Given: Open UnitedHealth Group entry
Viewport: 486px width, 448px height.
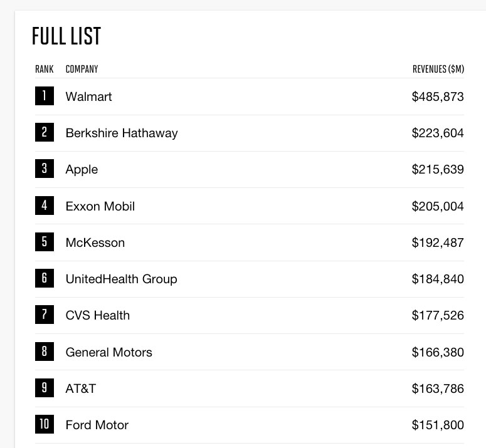Looking at the screenshot, I should point(121,279).
